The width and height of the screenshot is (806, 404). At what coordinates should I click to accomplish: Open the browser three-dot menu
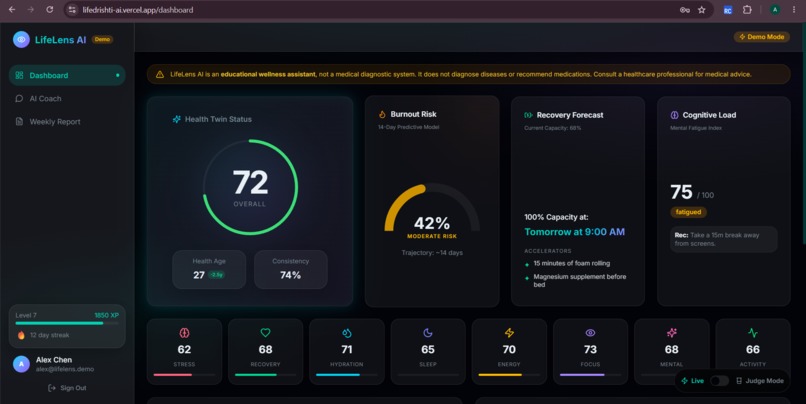(x=794, y=10)
